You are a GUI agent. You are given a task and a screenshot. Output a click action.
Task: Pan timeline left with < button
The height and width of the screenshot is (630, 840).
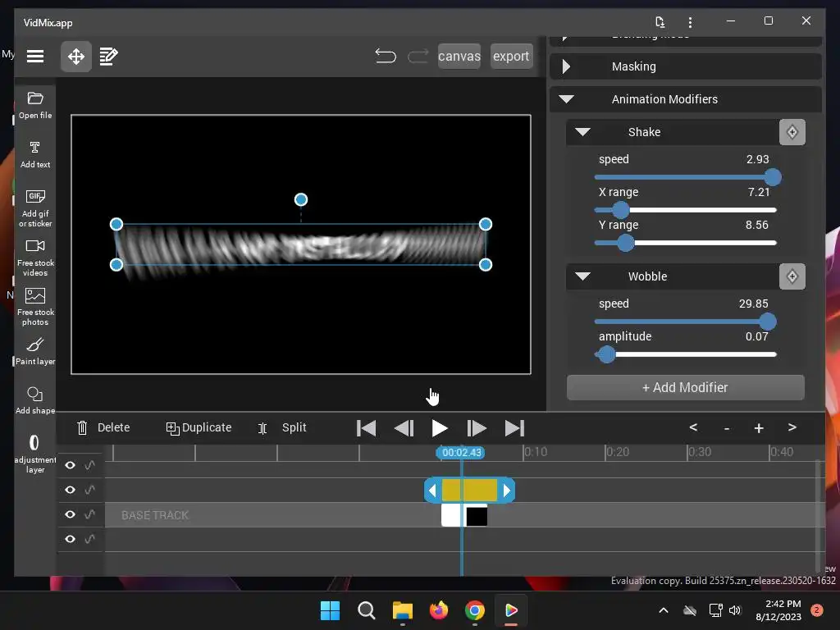(x=693, y=427)
